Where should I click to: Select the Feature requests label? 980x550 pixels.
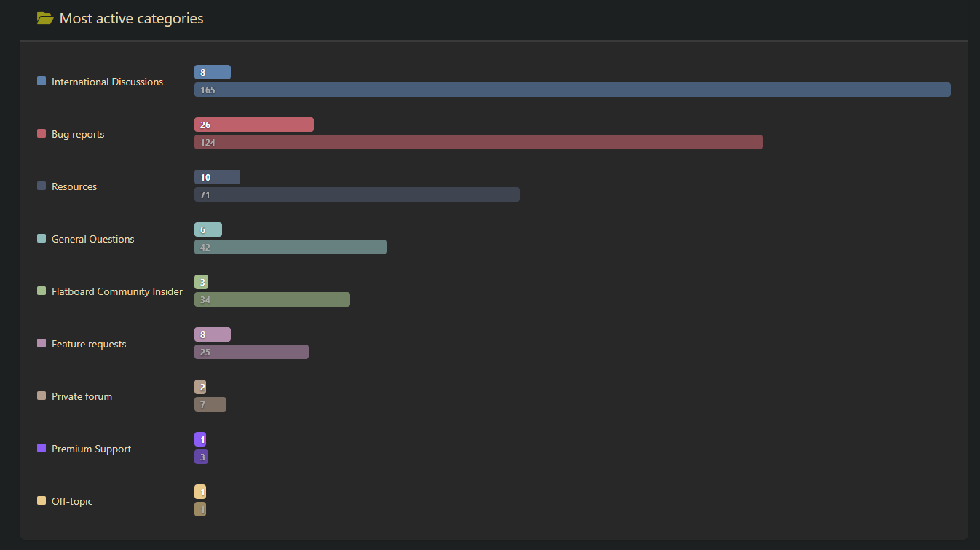[x=89, y=344]
